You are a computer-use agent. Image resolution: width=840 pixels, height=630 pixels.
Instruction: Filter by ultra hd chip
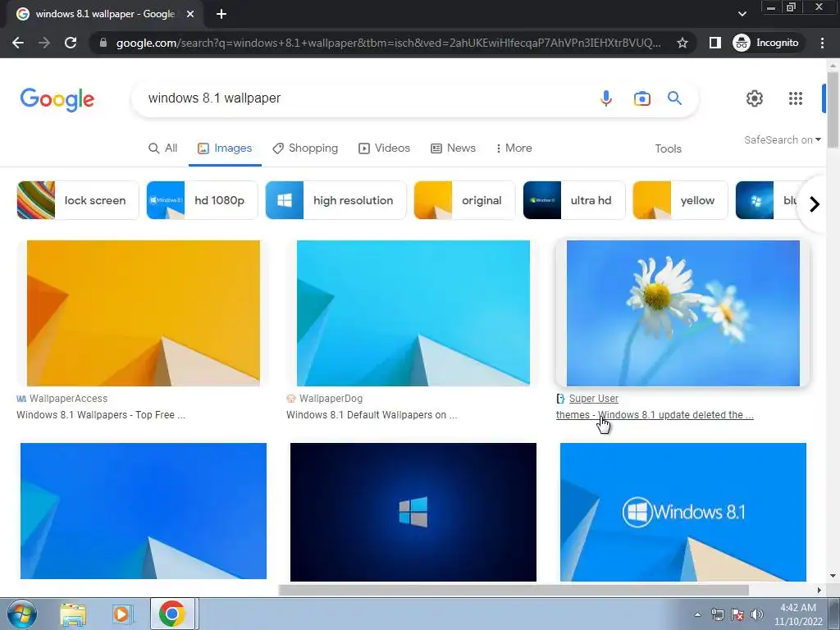573,200
